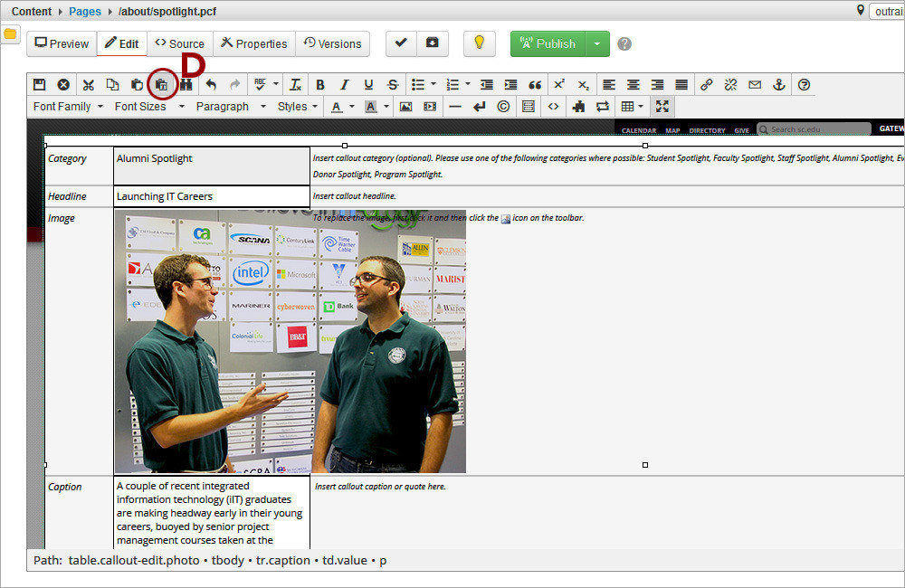Open the Versions tab

pyautogui.click(x=332, y=43)
